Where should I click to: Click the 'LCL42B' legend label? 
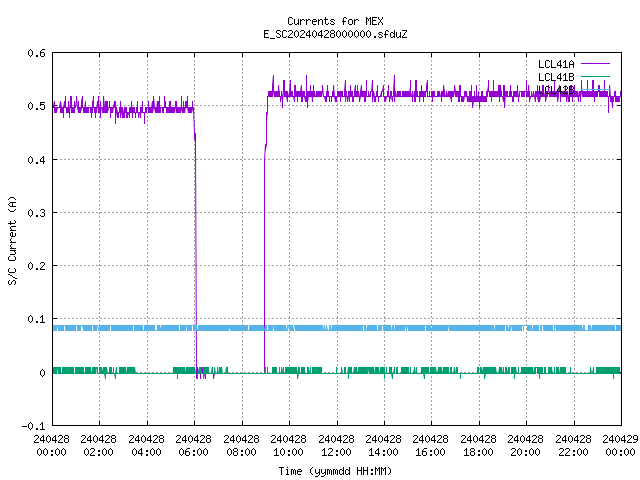(x=556, y=90)
